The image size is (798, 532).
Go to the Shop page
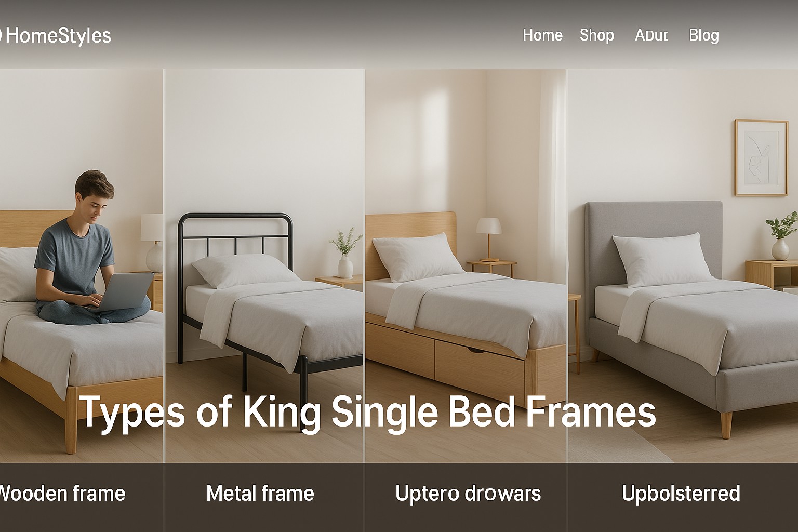(597, 35)
